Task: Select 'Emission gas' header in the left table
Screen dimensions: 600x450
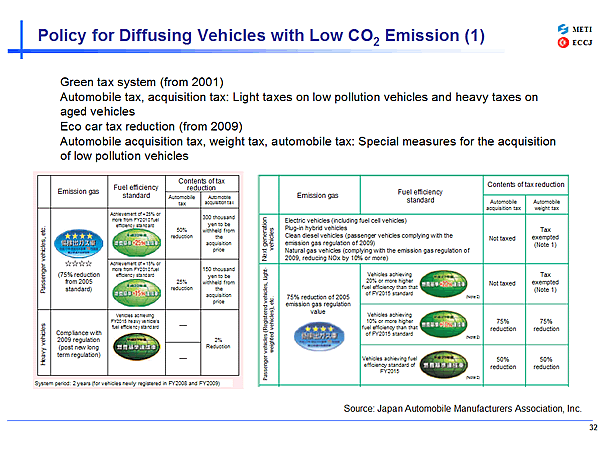Action: (x=78, y=191)
